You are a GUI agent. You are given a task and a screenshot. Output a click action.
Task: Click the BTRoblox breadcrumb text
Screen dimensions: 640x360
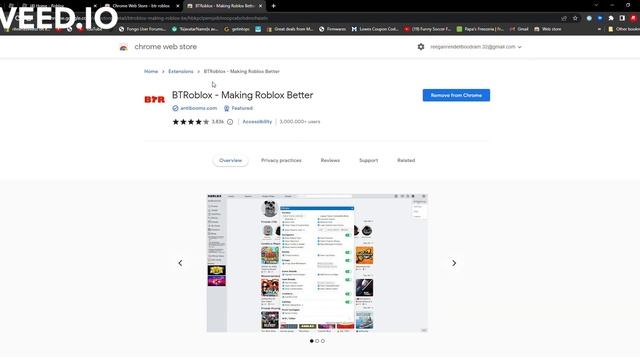tap(242, 71)
